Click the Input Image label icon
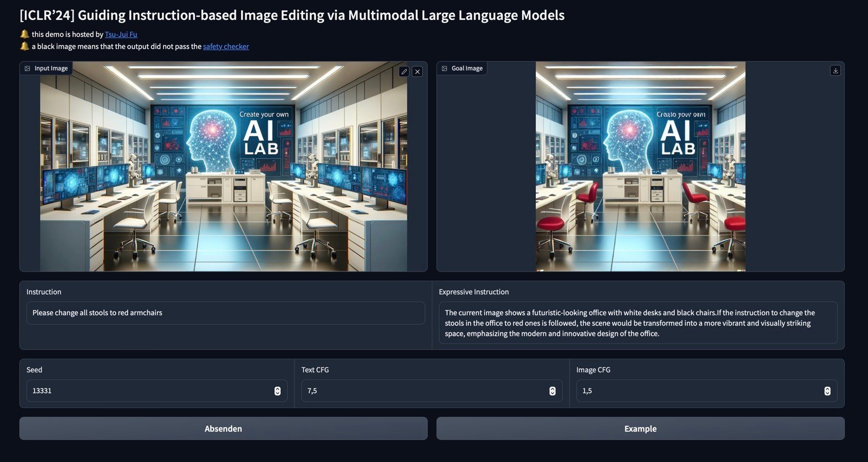This screenshot has height=462, width=868. click(x=27, y=68)
